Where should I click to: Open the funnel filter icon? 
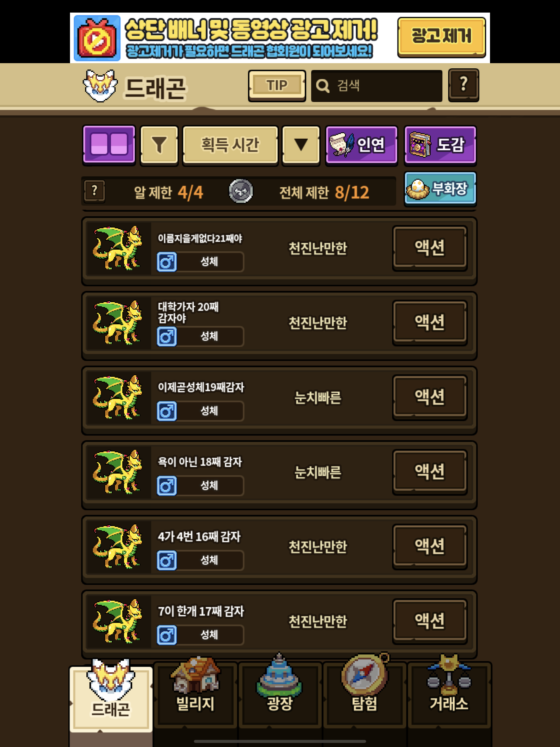coord(159,145)
